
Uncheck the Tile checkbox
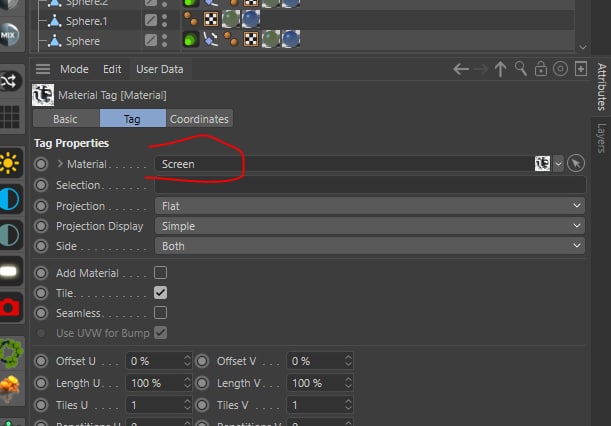click(160, 293)
